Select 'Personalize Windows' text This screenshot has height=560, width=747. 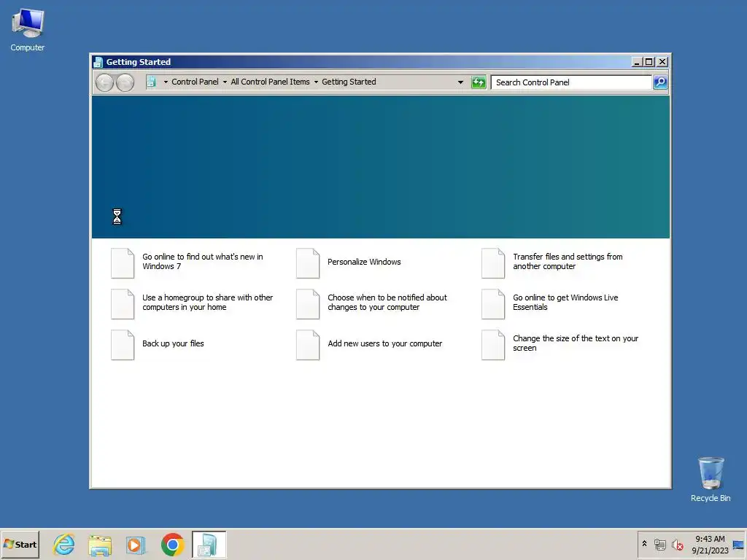click(x=364, y=262)
